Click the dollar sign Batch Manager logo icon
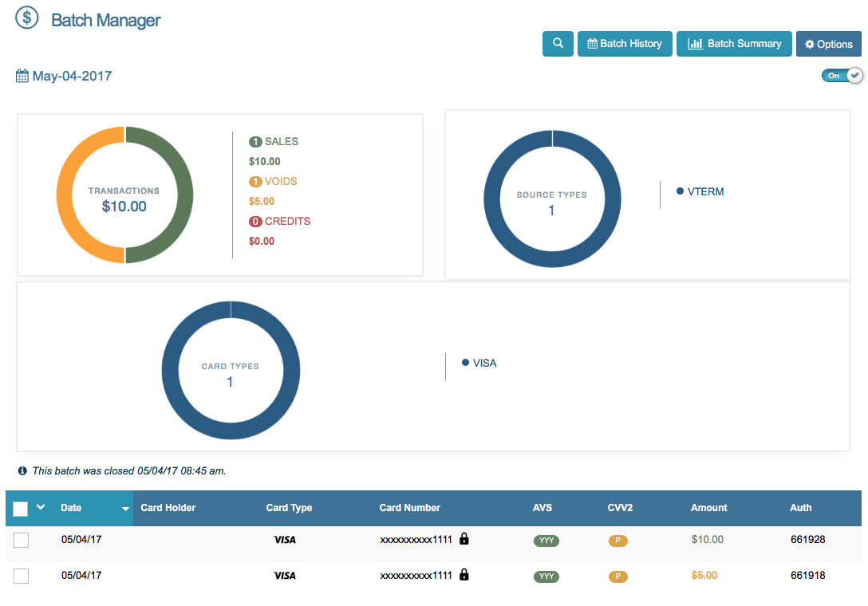This screenshot has width=868, height=606. 26,17
